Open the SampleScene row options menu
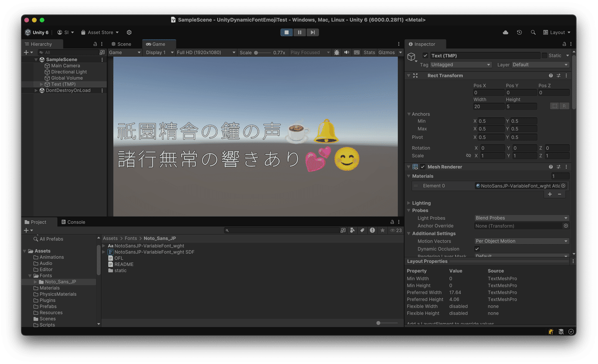Viewport: 598px width, 364px height. [x=102, y=60]
